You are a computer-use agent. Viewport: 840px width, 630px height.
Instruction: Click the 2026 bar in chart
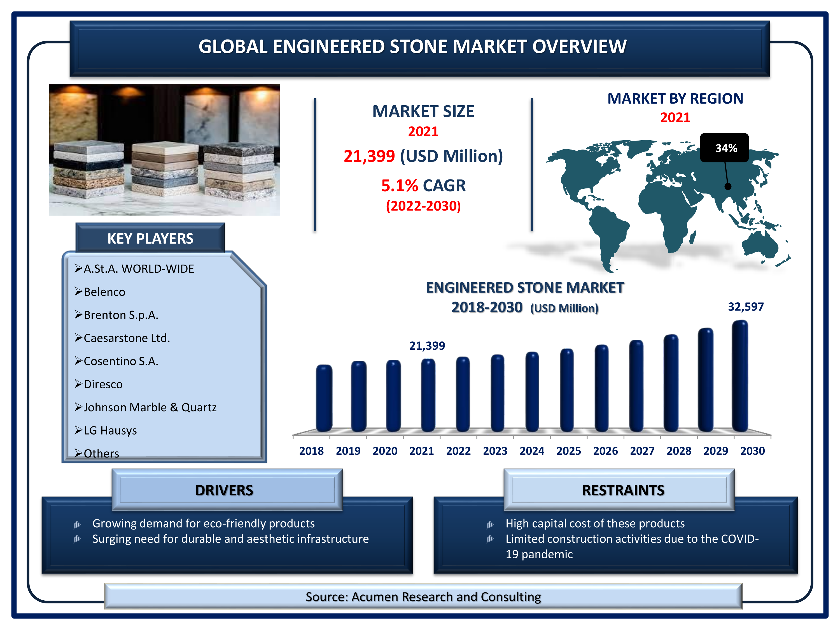pos(601,388)
